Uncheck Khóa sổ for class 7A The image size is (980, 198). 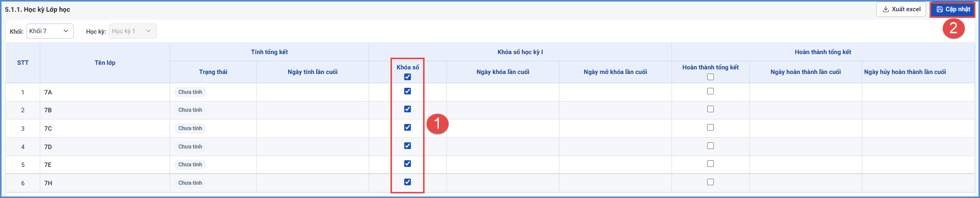pos(407,91)
